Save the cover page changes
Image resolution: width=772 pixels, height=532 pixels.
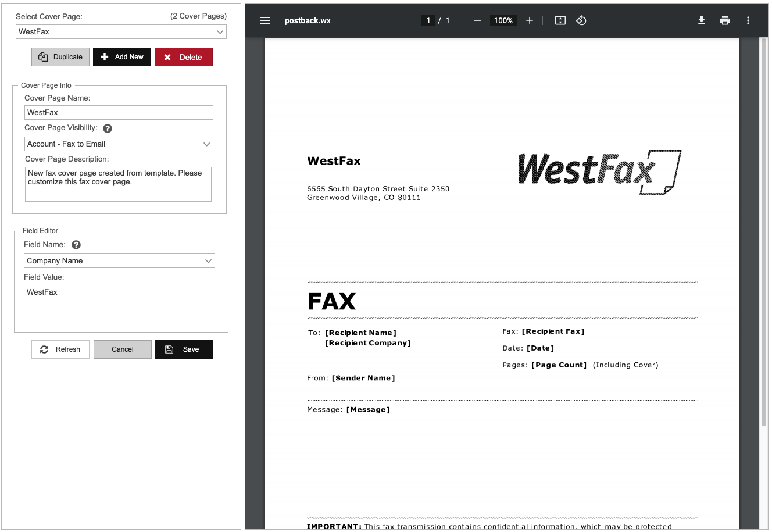point(184,349)
